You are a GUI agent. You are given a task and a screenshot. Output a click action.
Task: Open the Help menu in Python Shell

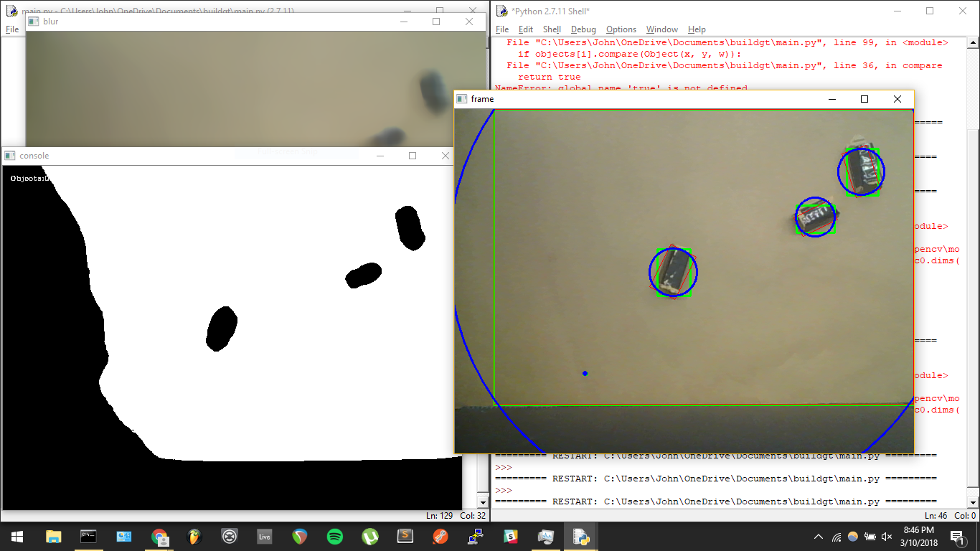(x=697, y=29)
